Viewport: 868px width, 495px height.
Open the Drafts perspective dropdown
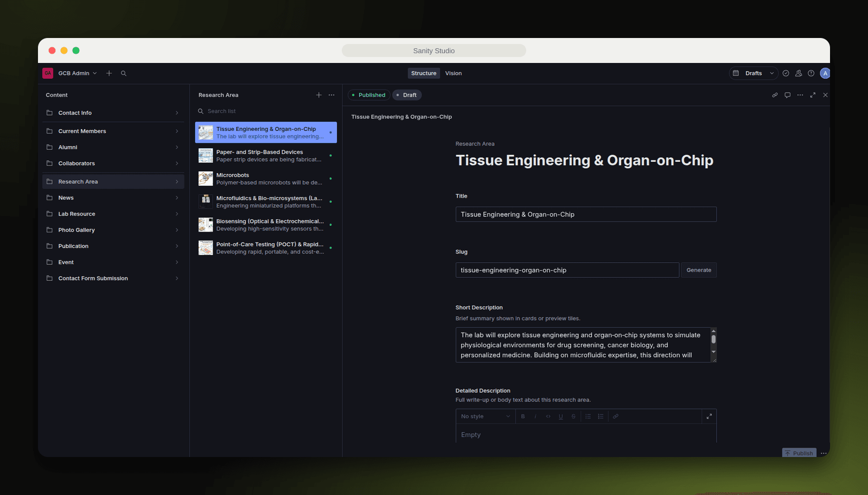(x=754, y=73)
